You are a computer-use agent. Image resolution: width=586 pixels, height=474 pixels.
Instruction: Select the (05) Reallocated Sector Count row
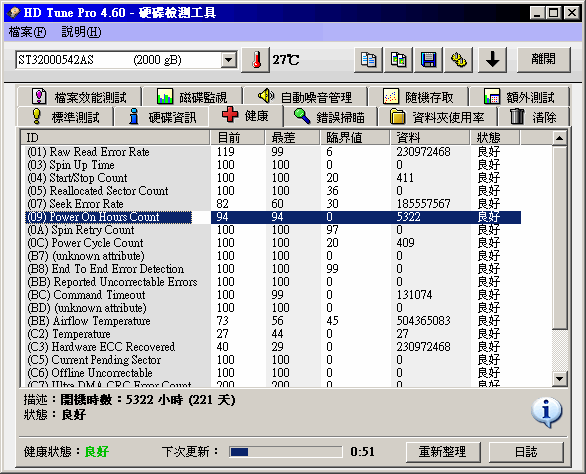[273, 191]
